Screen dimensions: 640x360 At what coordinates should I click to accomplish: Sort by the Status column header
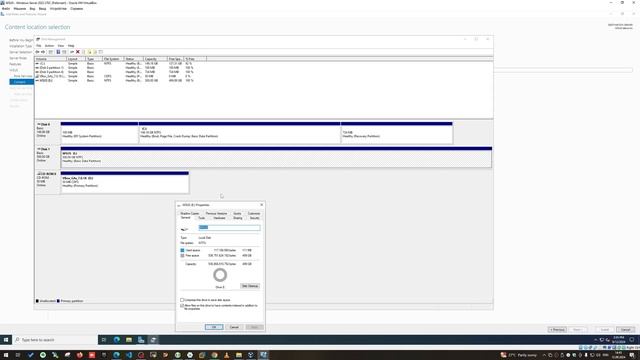tap(133, 59)
